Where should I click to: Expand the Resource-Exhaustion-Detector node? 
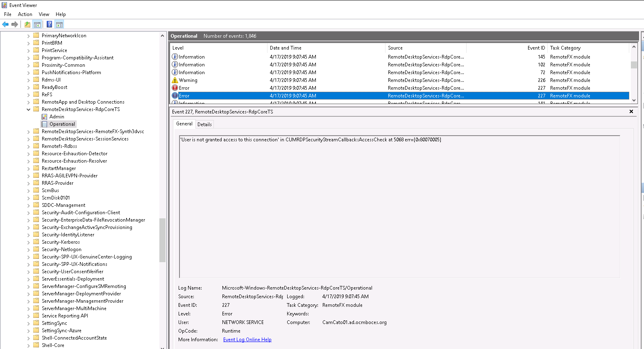click(x=28, y=154)
